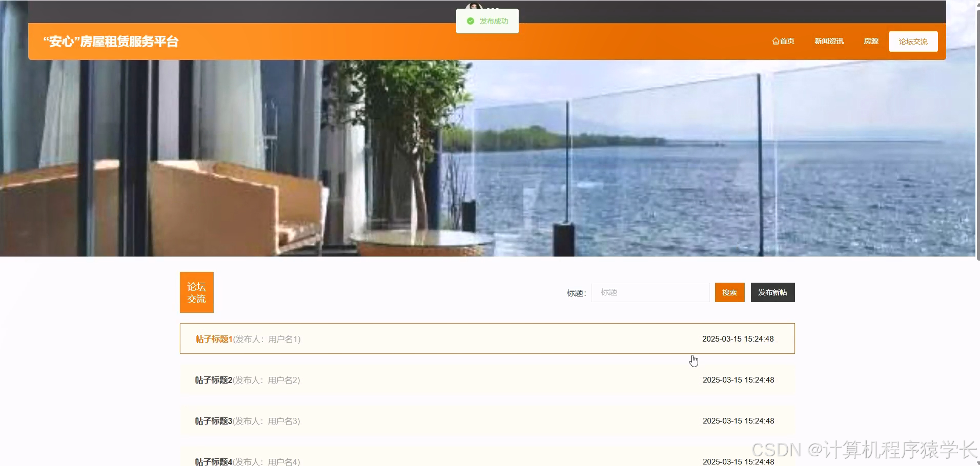This screenshot has height=466, width=980.
Task: Click timestamp of 帖子标题2 row
Action: pos(738,380)
